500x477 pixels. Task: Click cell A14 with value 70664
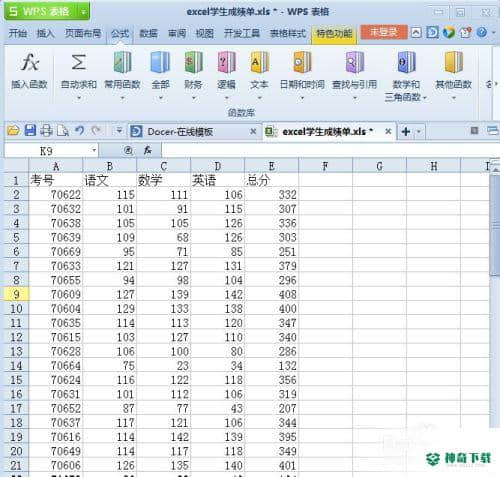click(x=56, y=366)
